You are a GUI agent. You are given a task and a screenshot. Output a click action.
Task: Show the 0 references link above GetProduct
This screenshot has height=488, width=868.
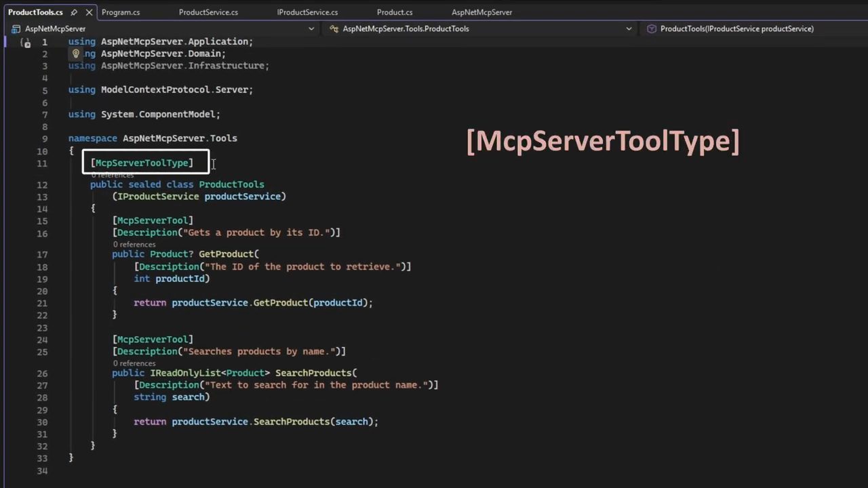[x=134, y=244]
